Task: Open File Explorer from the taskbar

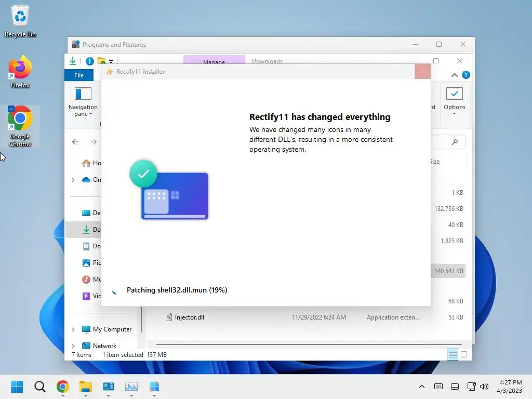Action: [x=86, y=387]
